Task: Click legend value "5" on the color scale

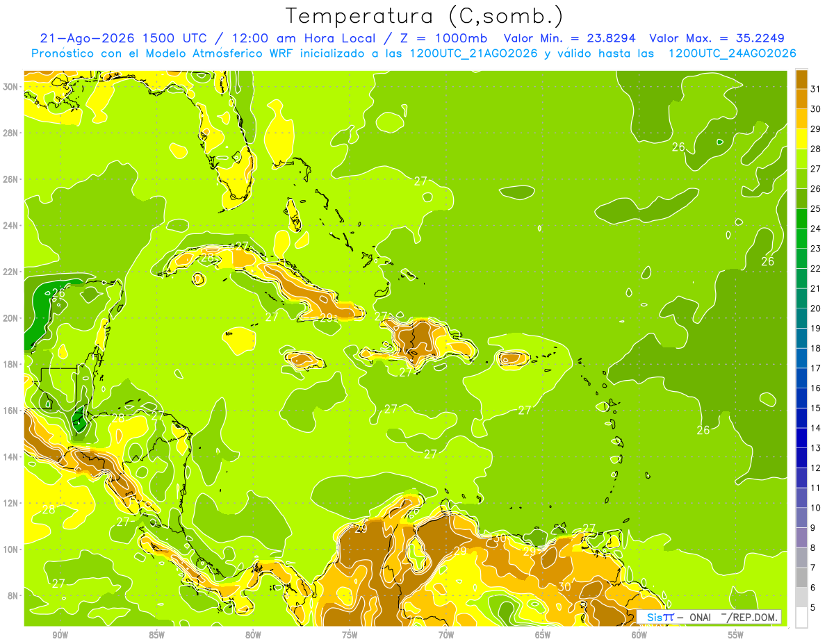Action: 813,608
